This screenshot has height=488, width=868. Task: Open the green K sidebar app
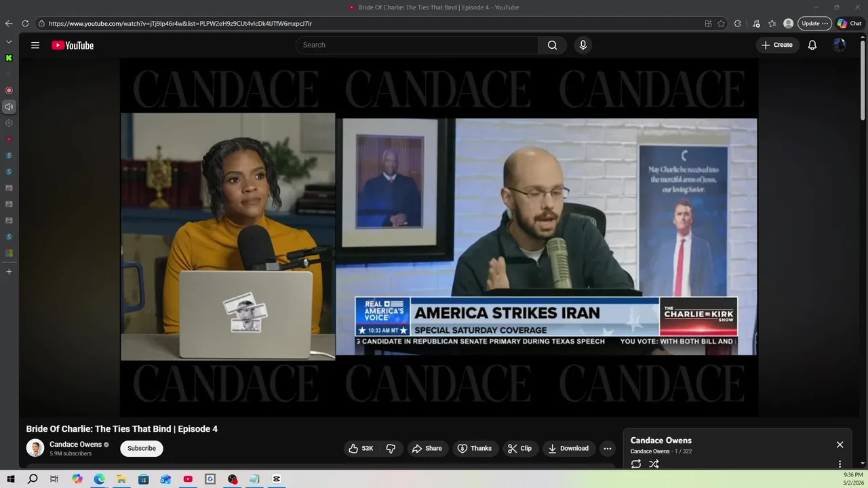9,58
